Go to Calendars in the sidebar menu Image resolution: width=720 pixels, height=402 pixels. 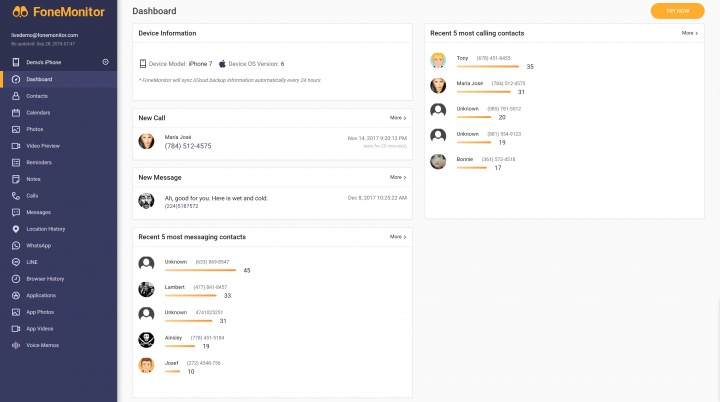click(x=38, y=113)
